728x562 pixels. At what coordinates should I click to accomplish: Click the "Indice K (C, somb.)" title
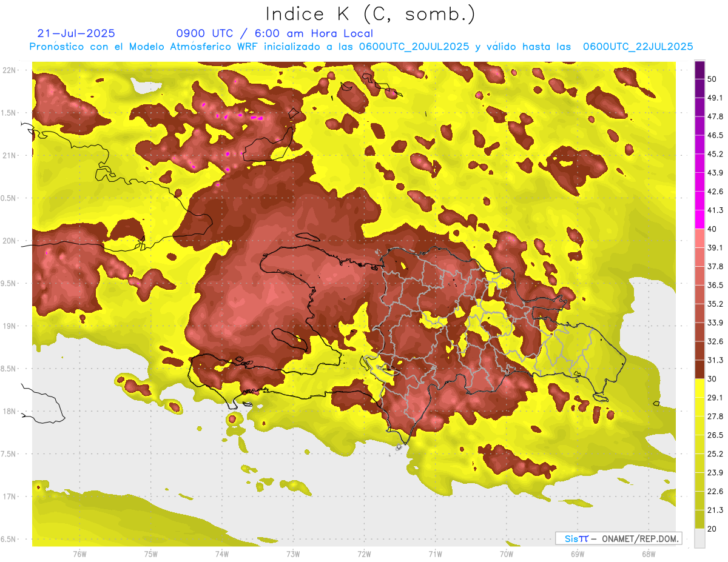click(370, 14)
